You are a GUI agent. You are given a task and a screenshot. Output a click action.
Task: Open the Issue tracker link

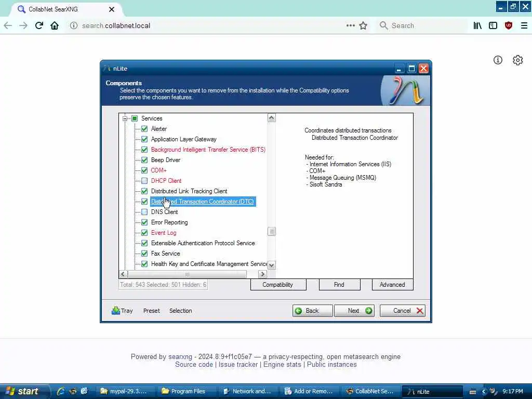click(238, 364)
